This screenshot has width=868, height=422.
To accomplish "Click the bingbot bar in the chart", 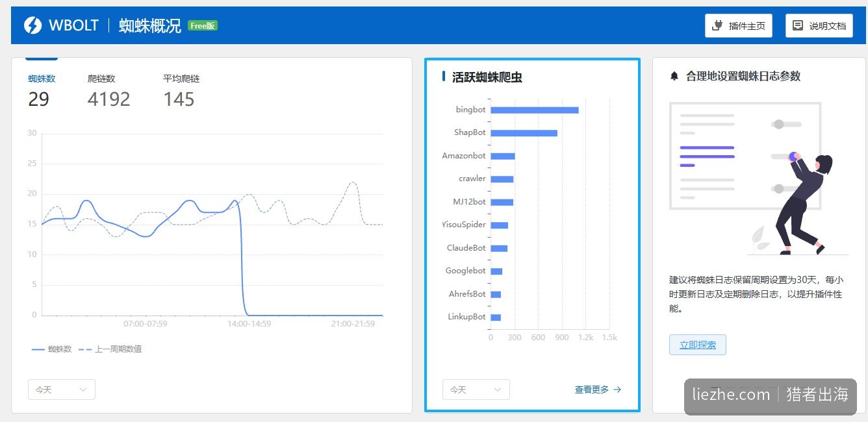I will tap(535, 110).
